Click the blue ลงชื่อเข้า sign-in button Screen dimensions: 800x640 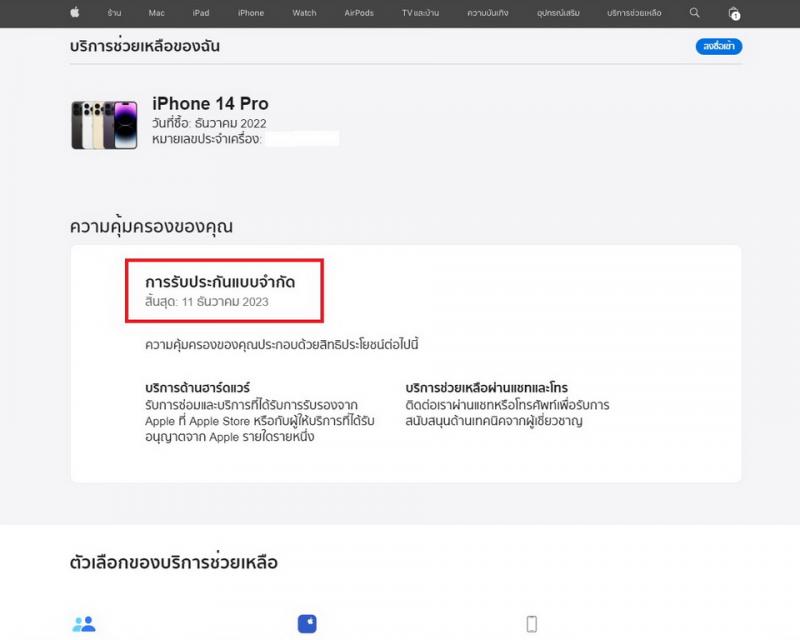pos(719,46)
